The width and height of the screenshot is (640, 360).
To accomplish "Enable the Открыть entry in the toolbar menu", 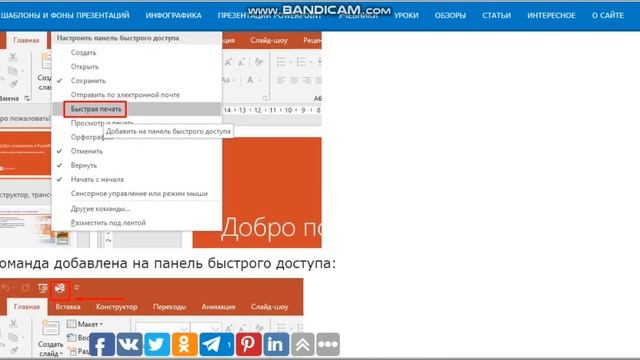I will 137,67.
